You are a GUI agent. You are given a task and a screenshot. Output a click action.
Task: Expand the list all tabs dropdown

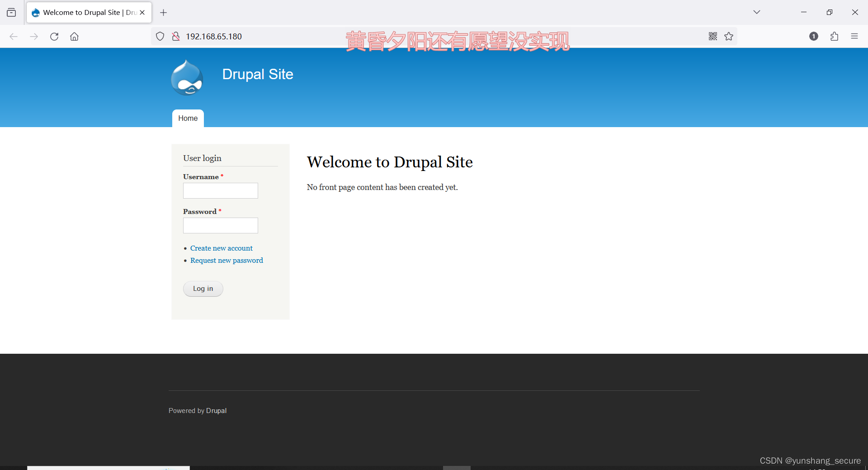(757, 12)
